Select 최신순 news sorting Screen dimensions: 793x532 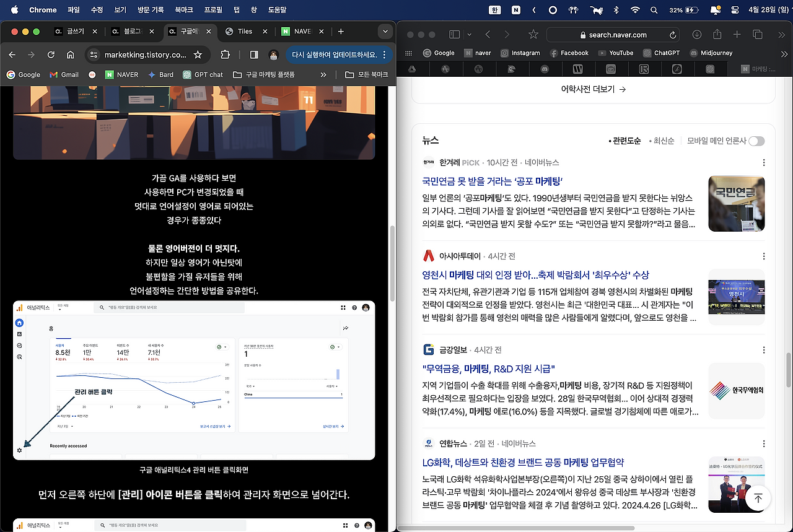[662, 141]
